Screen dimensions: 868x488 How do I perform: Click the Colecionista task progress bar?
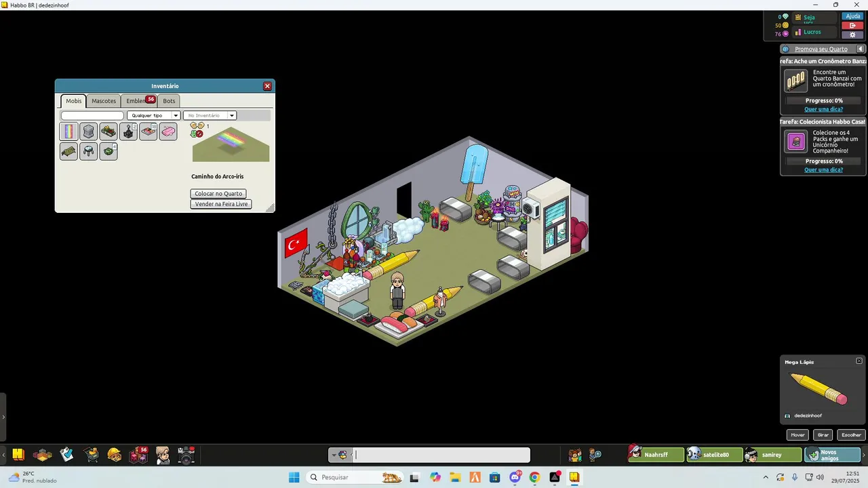(823, 161)
